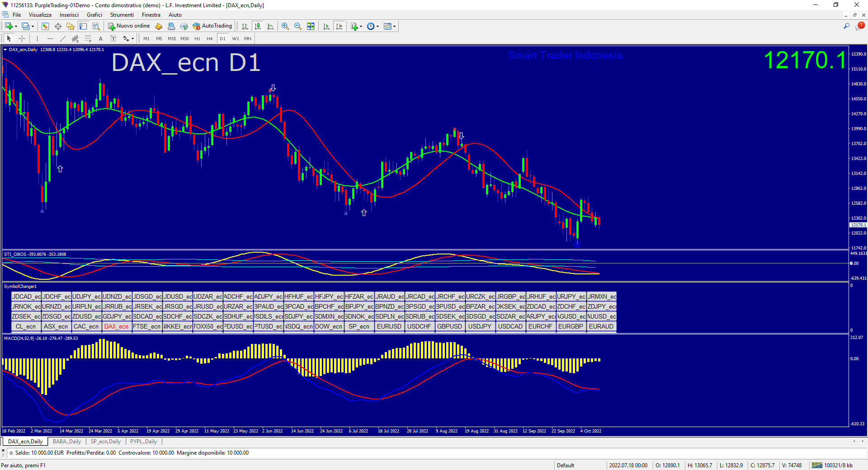Zoom in on the chart
Viewport: 868px width, 470px height.
point(285,26)
